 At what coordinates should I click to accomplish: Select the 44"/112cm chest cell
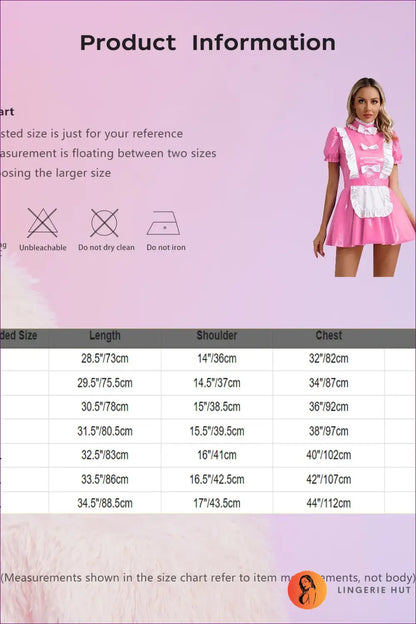(x=329, y=503)
